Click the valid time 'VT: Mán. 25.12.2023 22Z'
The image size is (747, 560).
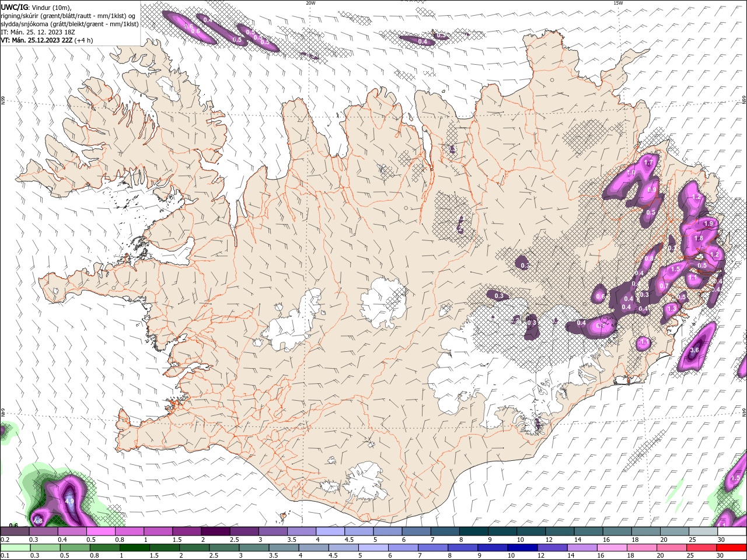point(36,40)
